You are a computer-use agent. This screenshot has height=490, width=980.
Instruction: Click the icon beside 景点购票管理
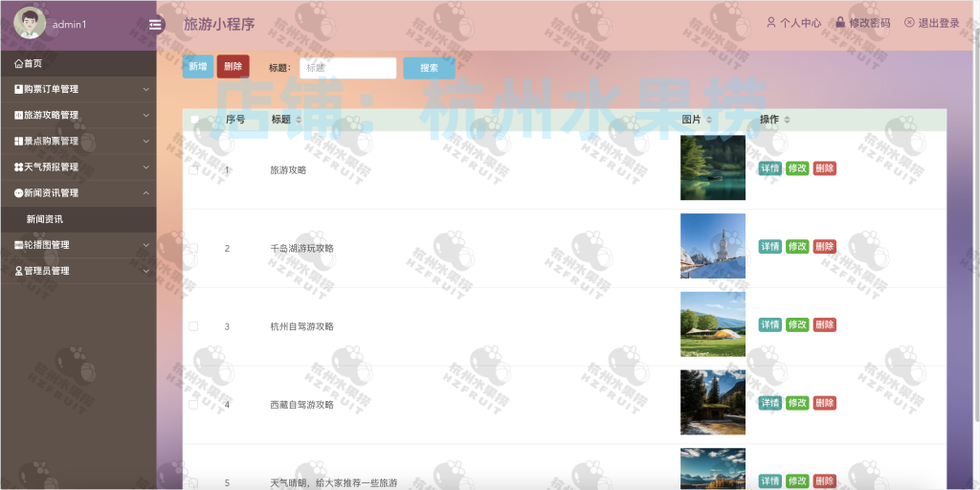tap(18, 142)
